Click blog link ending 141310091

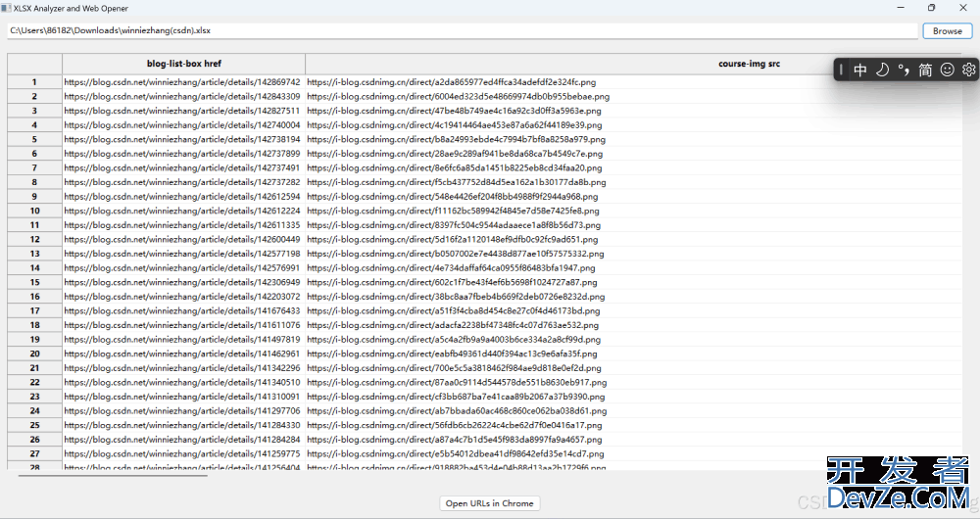coord(182,397)
